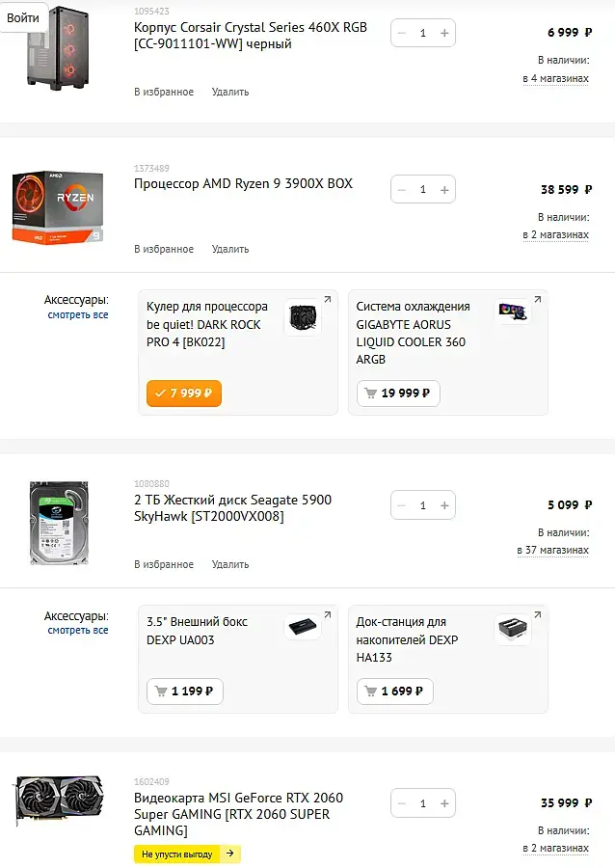Add DEXP UA003 box for 1 199 ₽

[x=184, y=692]
